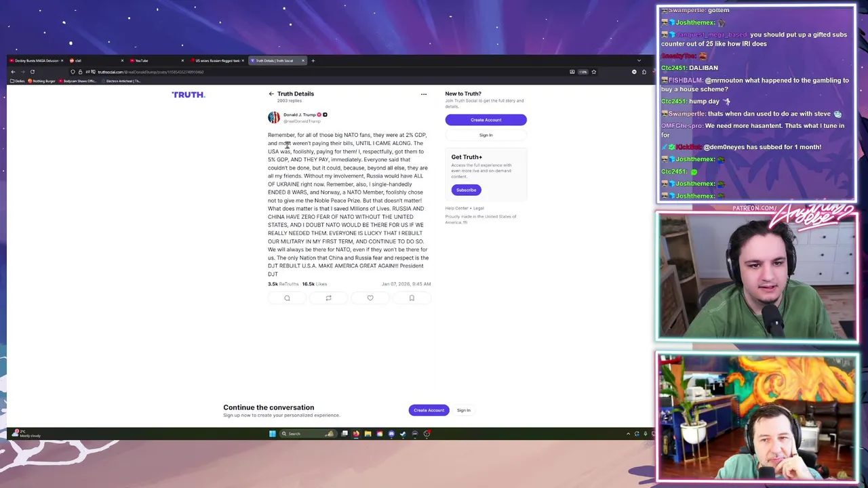This screenshot has height=488, width=868.
Task: Click the 'Continue the conversation' heading
Action: tap(269, 408)
